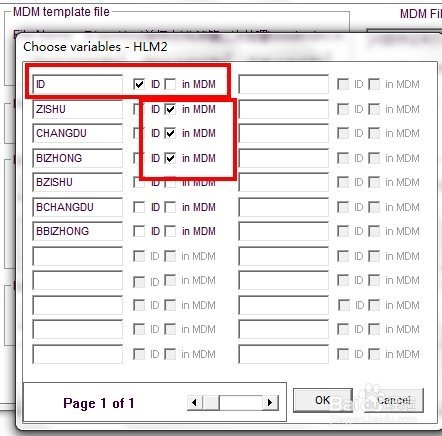Tick the ID checkbox for BBIZHONG

pos(139,231)
